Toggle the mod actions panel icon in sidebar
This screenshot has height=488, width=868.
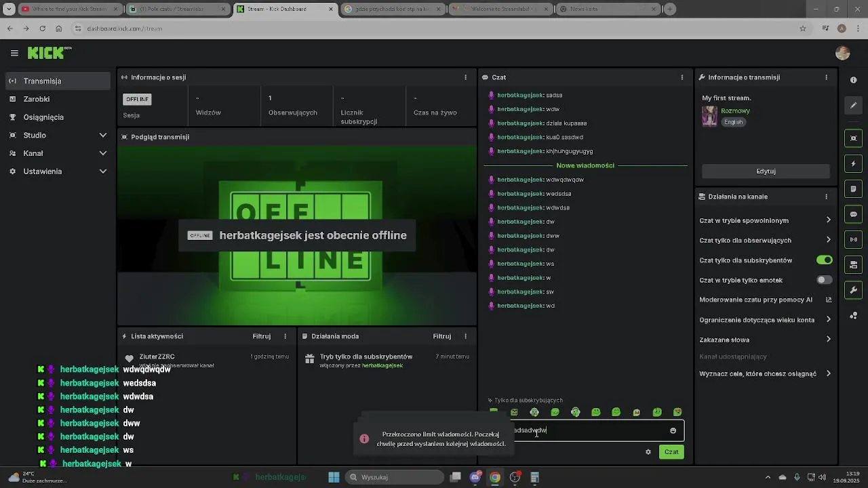coord(853,265)
